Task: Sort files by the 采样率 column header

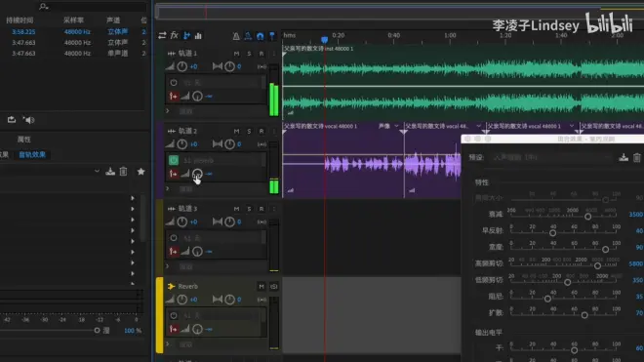Action: [73, 20]
